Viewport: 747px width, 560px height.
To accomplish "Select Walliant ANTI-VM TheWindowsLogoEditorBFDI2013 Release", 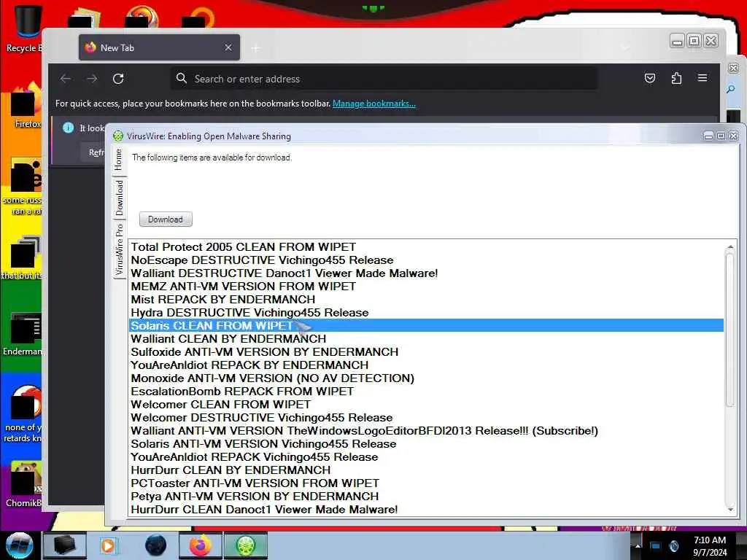I will 426,430.
